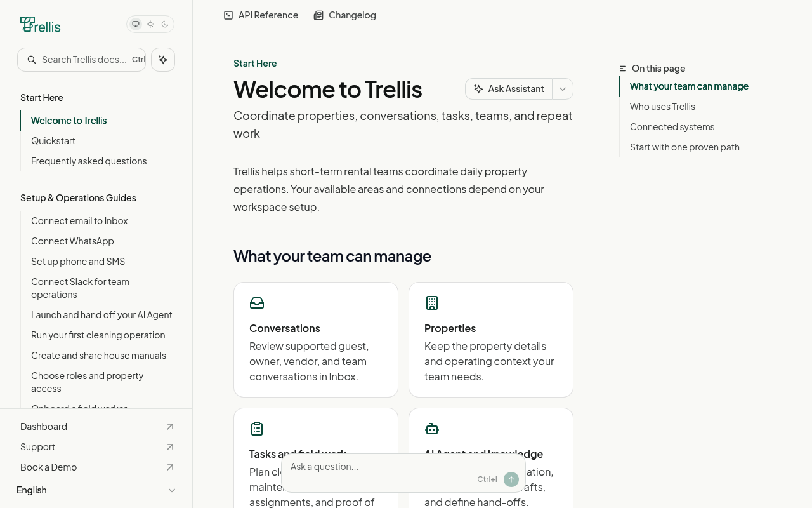Open Connect email to Inbox guide

[x=79, y=221]
